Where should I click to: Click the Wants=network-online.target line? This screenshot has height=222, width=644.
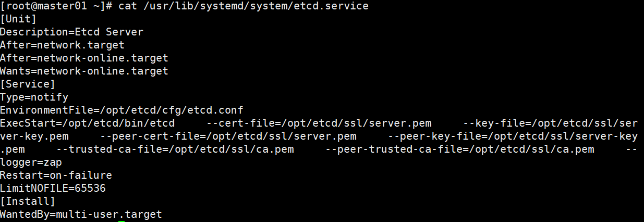(84, 71)
